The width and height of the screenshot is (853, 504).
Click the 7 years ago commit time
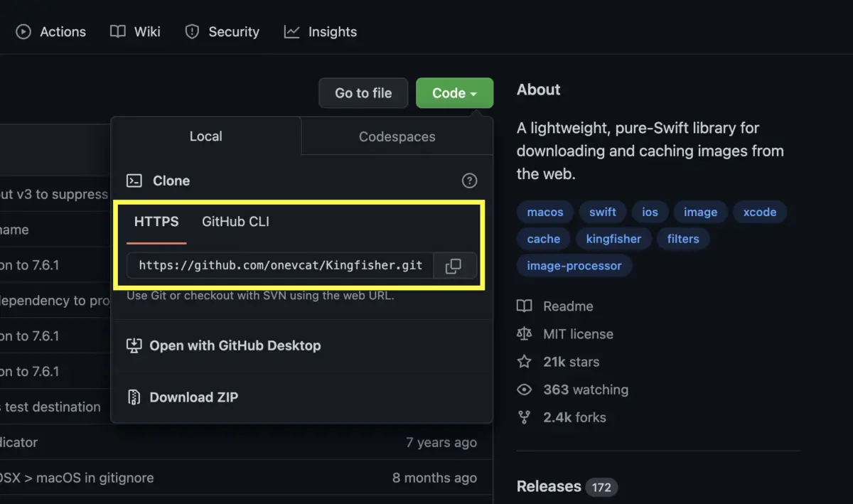click(441, 442)
